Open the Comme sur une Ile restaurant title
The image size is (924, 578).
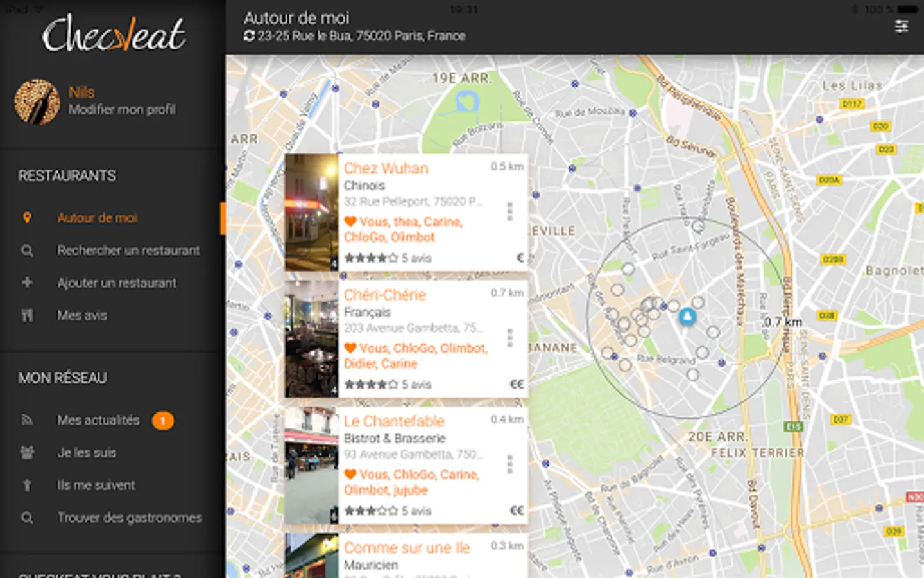(407, 548)
